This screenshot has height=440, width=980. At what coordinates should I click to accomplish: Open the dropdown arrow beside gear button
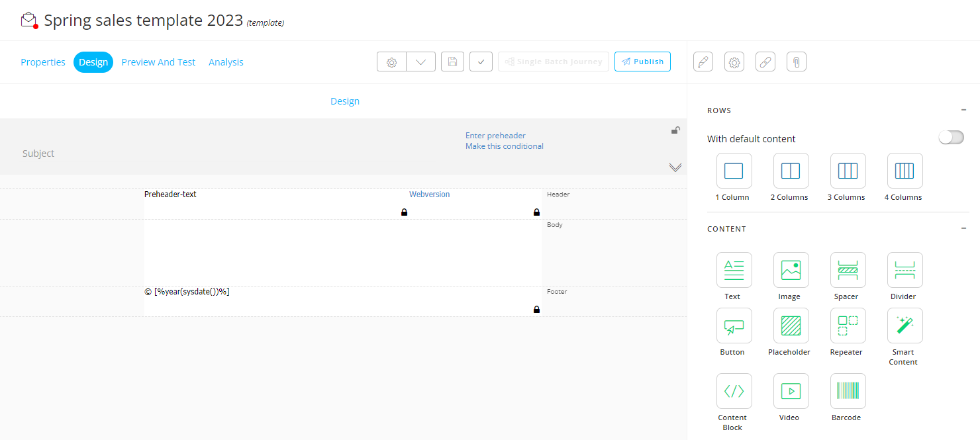[420, 62]
